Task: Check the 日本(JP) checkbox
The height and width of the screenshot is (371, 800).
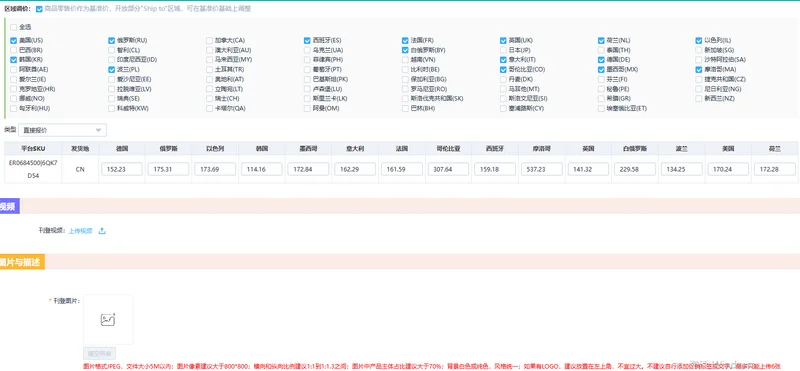Action: point(504,50)
